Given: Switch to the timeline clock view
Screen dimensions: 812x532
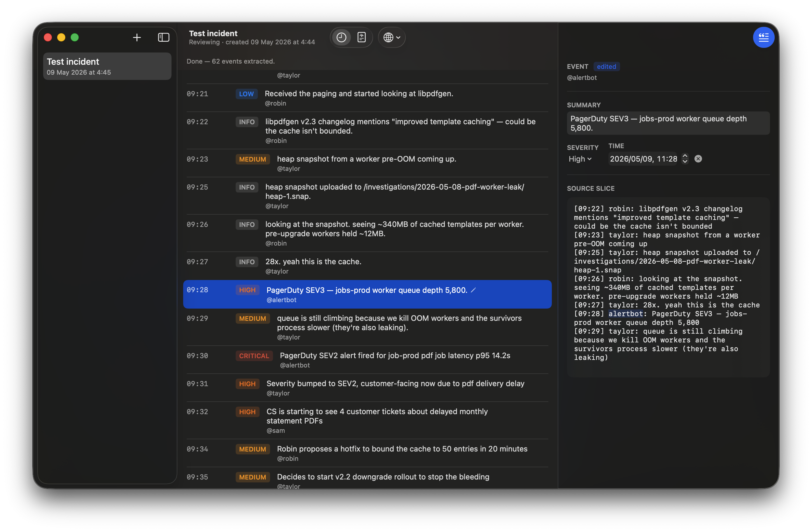Looking at the screenshot, I should pyautogui.click(x=341, y=37).
